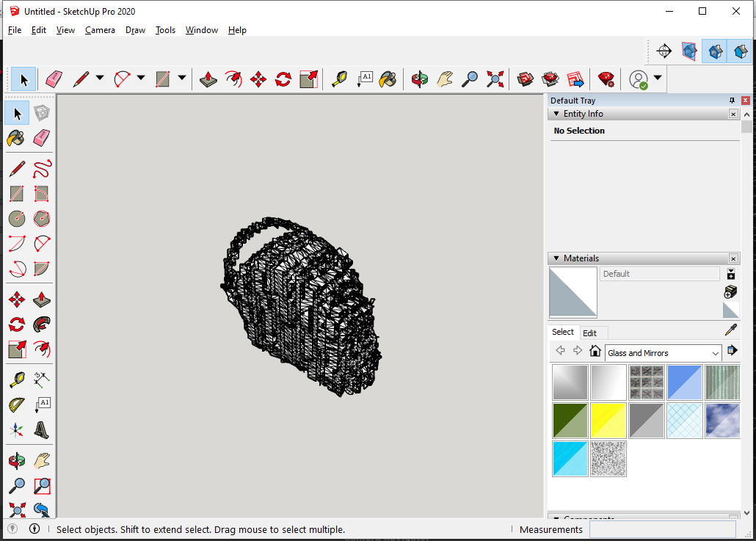Viewport: 756px width, 541px height.
Task: Select the Freehand drawing tool
Action: (x=42, y=169)
